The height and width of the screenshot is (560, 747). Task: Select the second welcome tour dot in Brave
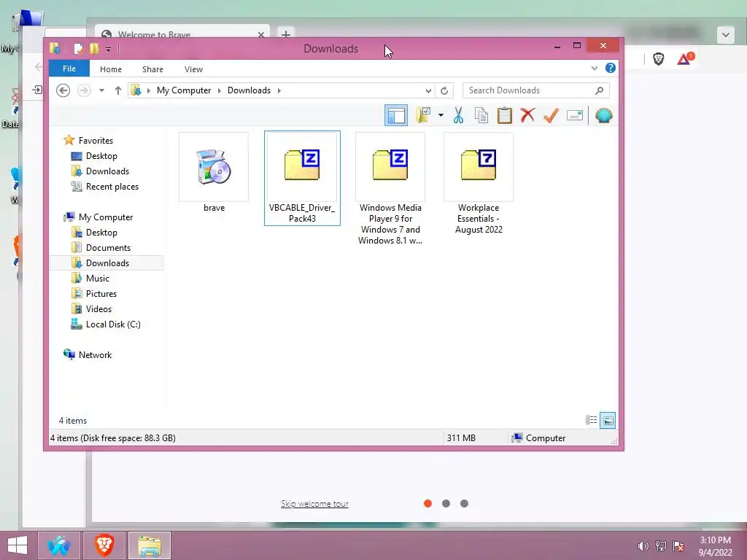coord(446,503)
